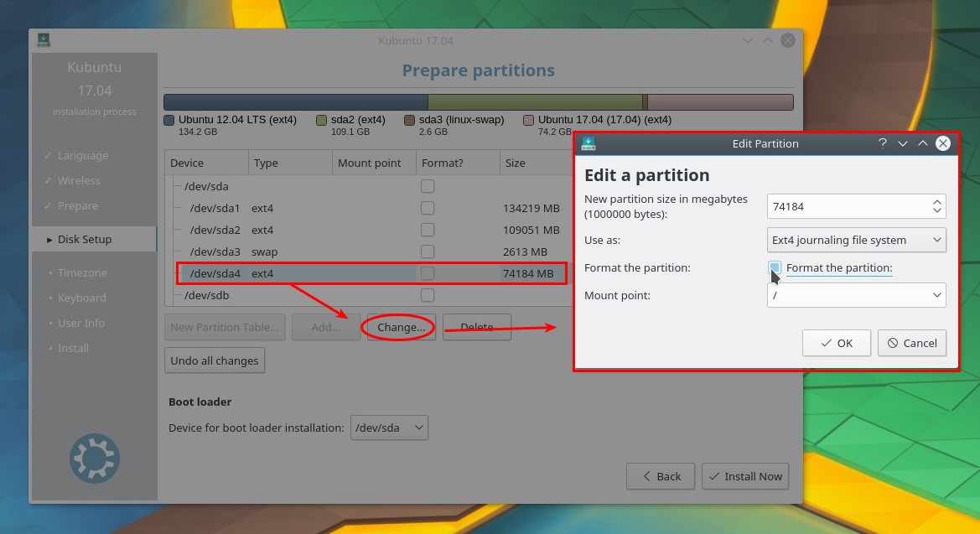This screenshot has width=980, height=534.
Task: Click the Ubuntu 17.04 pink color swatch
Action: coord(528,120)
